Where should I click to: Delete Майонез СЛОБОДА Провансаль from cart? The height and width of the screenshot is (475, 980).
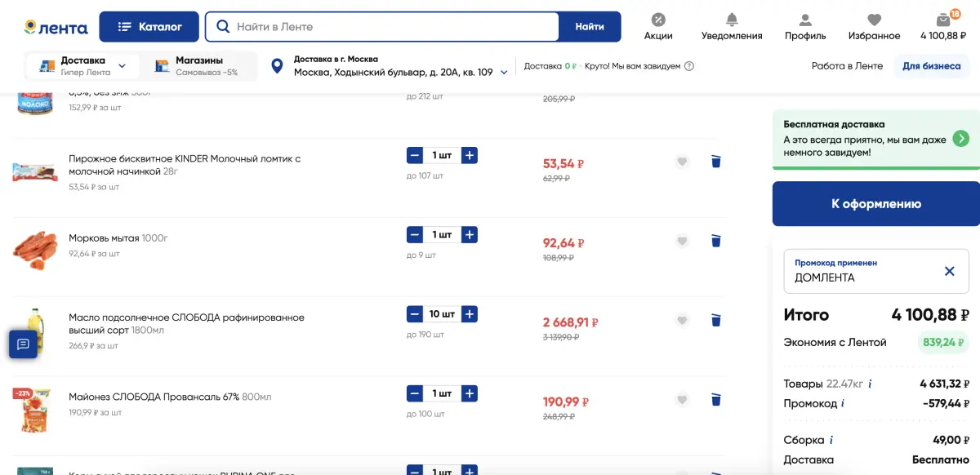716,400
